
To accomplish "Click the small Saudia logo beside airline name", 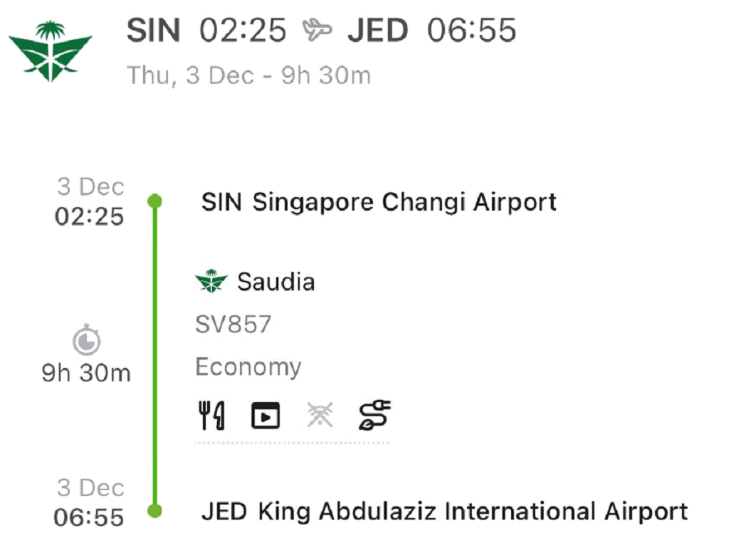I will [211, 282].
